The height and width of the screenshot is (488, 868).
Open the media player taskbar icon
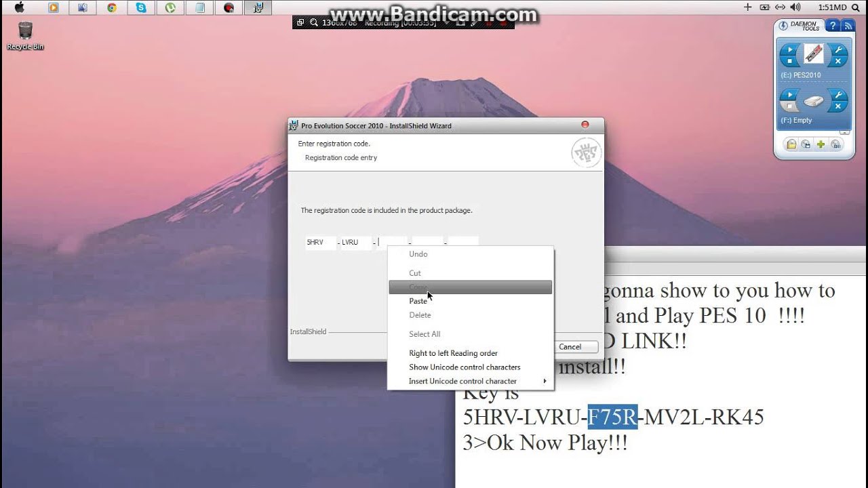tap(54, 7)
